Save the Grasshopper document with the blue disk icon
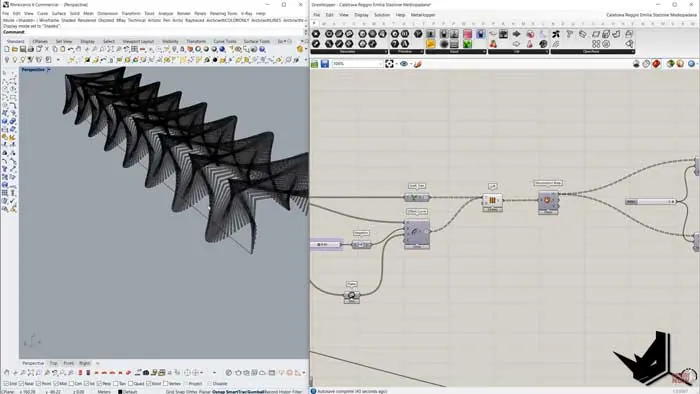 tap(325, 64)
